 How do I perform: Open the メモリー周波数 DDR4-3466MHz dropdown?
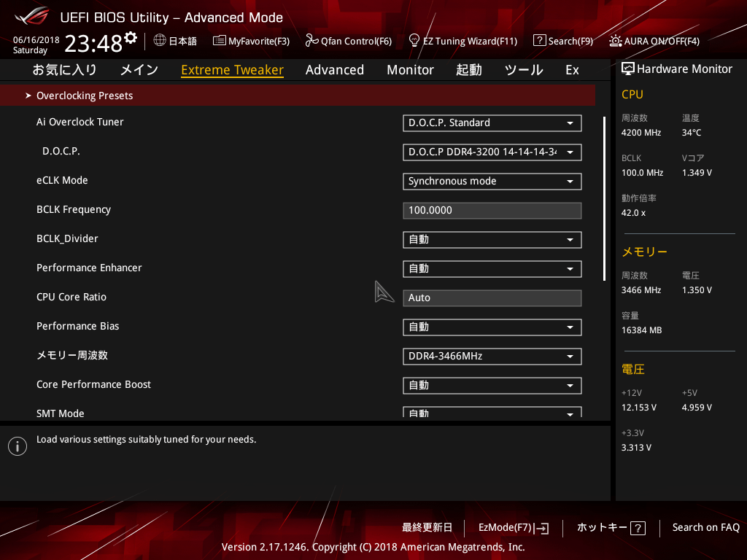coord(492,356)
